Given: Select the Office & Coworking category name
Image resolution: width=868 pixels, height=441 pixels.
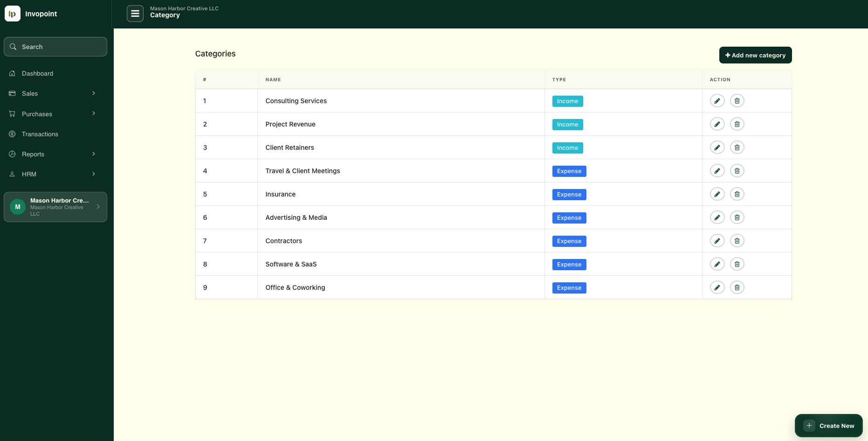Looking at the screenshot, I should (x=295, y=287).
